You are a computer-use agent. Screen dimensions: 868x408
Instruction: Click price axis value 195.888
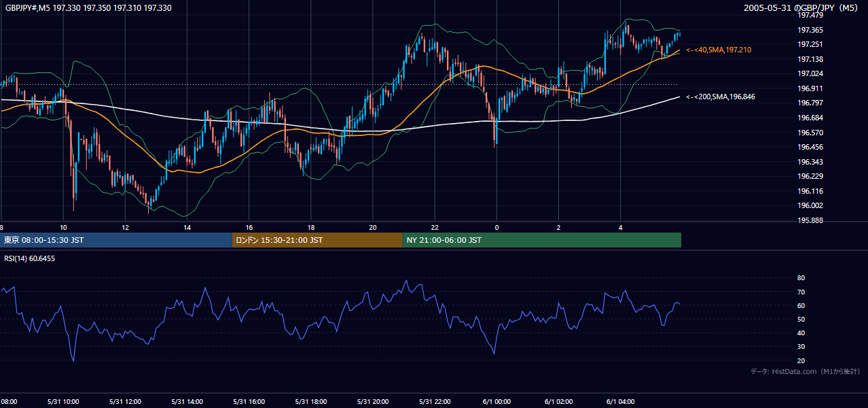pos(810,220)
